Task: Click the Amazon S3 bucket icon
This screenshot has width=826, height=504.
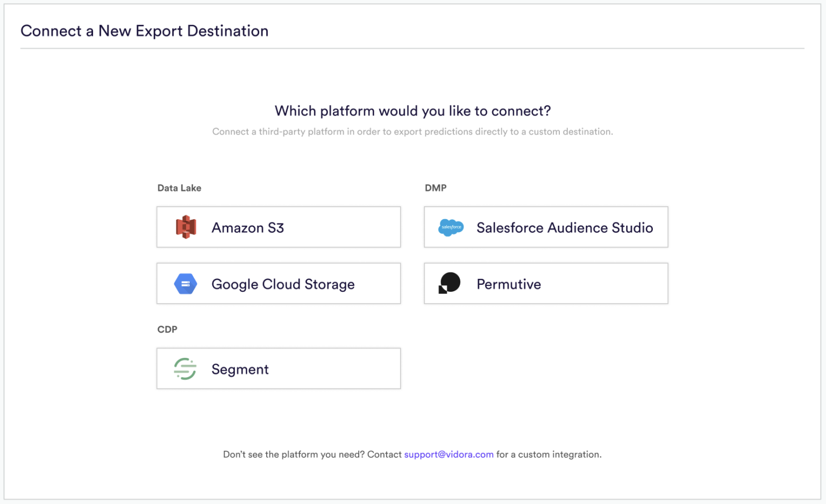Action: pos(185,227)
